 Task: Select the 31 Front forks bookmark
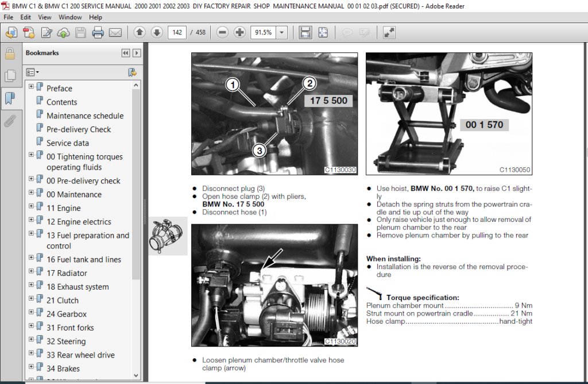tap(70, 328)
